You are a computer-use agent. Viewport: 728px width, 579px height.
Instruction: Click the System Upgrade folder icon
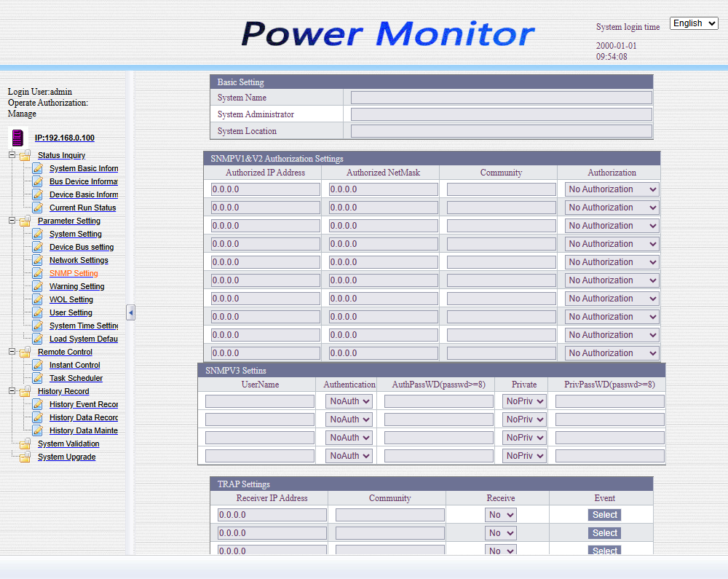click(25, 457)
